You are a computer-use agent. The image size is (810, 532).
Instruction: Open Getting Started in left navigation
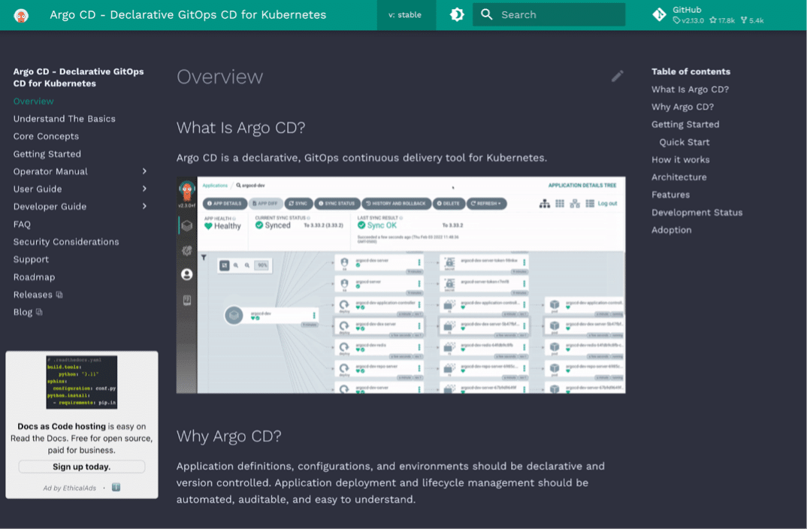(47, 154)
